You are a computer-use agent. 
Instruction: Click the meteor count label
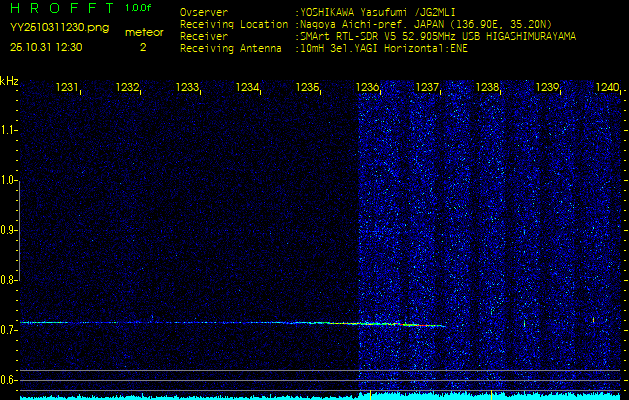tap(143, 32)
